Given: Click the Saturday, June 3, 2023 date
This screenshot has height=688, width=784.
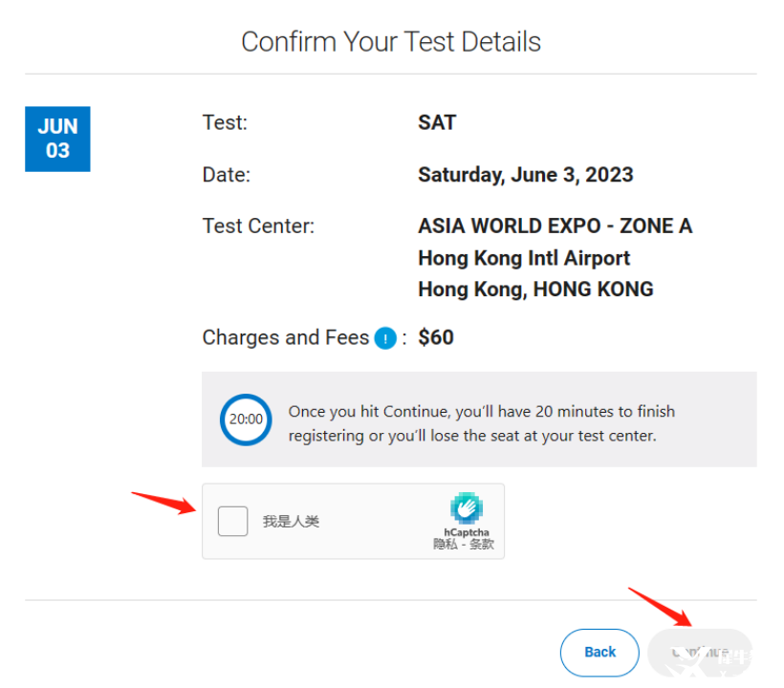Looking at the screenshot, I should click(526, 175).
